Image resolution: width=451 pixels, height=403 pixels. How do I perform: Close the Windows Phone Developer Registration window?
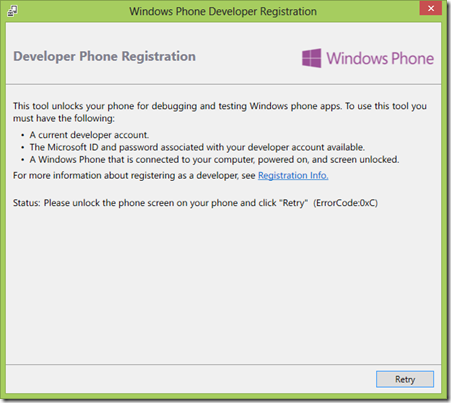coord(431,8)
